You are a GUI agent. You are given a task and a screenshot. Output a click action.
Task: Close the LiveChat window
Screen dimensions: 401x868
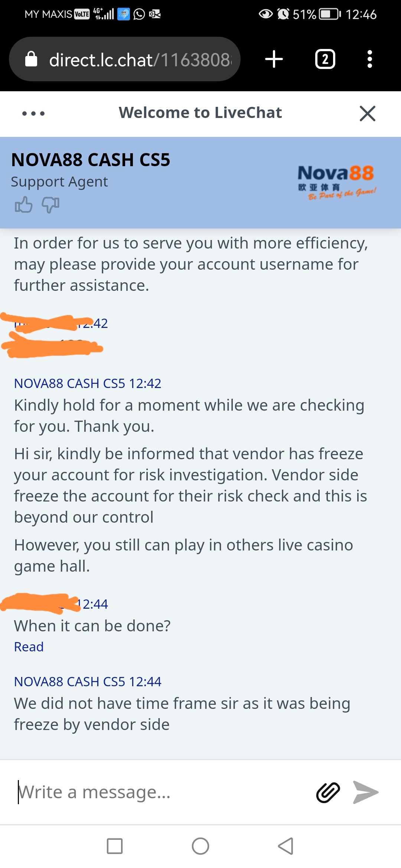click(368, 113)
